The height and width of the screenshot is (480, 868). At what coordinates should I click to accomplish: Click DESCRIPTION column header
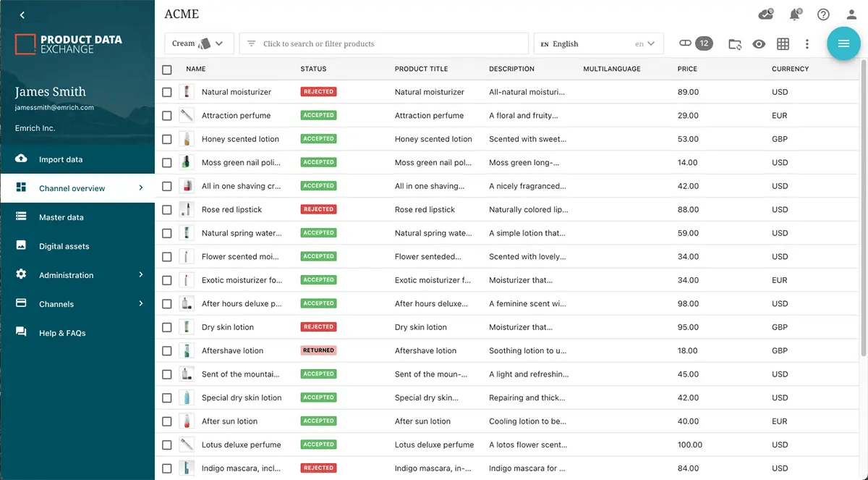pyautogui.click(x=511, y=69)
